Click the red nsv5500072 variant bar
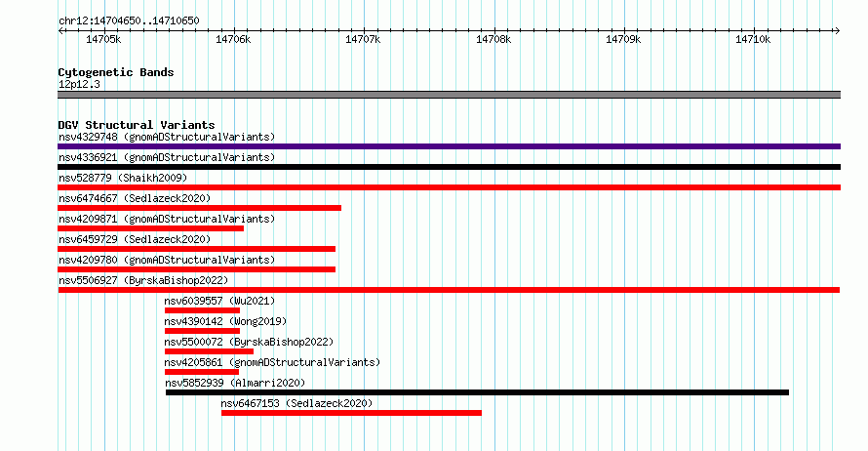 209,351
